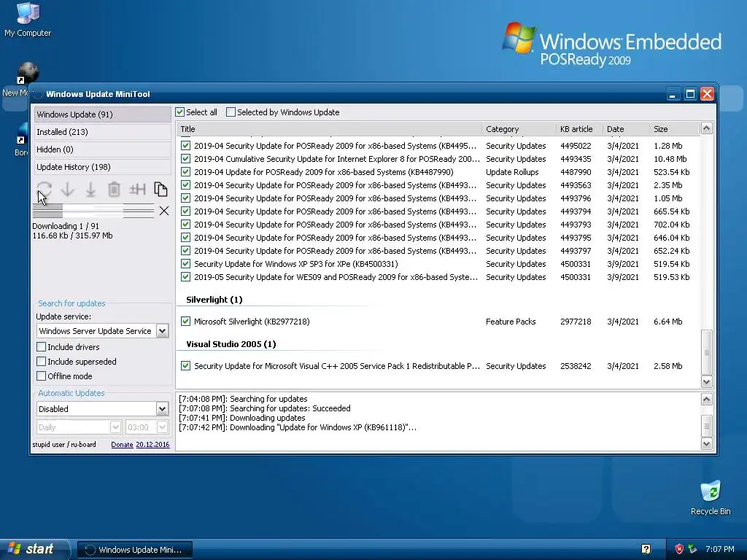Image resolution: width=747 pixels, height=560 pixels.
Task: Open the Daily schedule dropdown
Action: [115, 427]
